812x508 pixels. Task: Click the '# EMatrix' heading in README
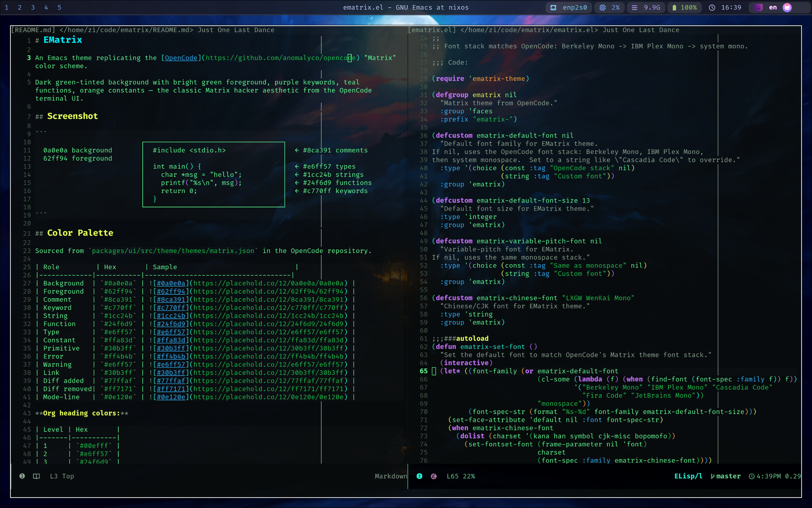pos(59,40)
